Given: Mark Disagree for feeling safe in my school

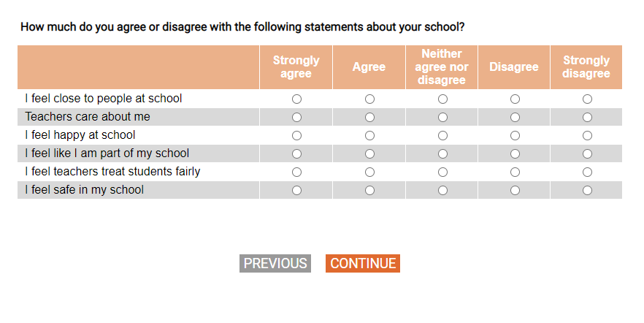Looking at the screenshot, I should (515, 191).
